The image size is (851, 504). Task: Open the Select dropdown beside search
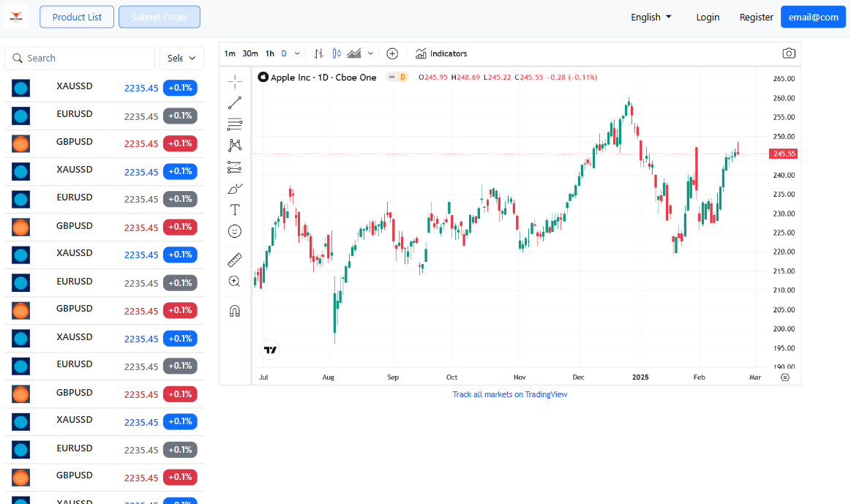(182, 58)
